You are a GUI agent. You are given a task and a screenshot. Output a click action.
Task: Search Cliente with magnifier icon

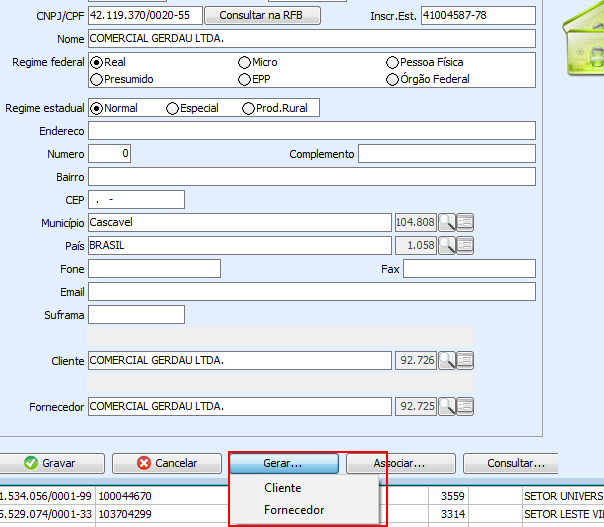pos(447,361)
